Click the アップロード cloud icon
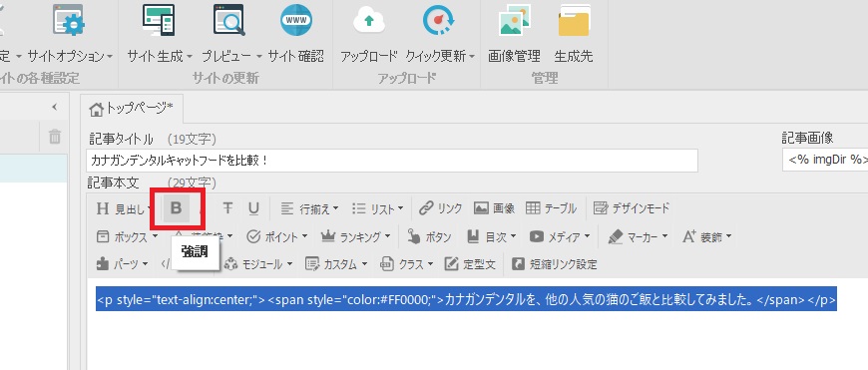The height and width of the screenshot is (370, 868). (369, 21)
